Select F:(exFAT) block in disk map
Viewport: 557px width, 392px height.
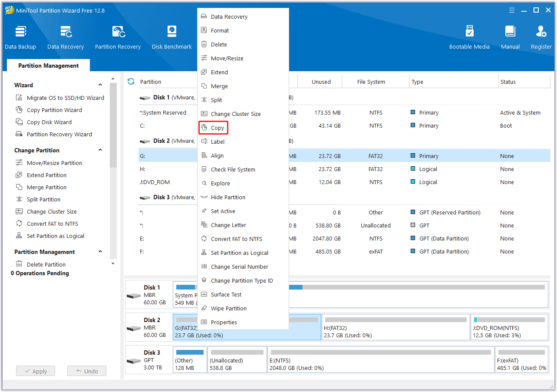coord(521,359)
